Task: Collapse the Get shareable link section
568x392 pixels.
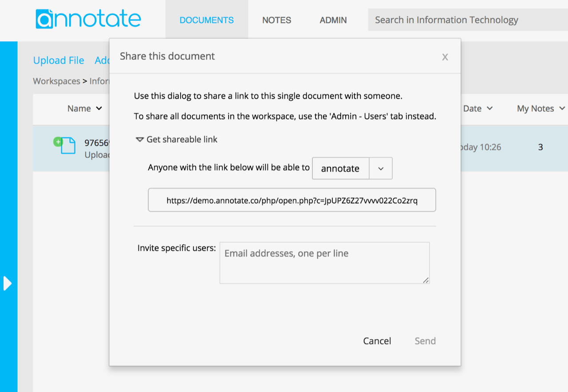Action: click(x=177, y=139)
